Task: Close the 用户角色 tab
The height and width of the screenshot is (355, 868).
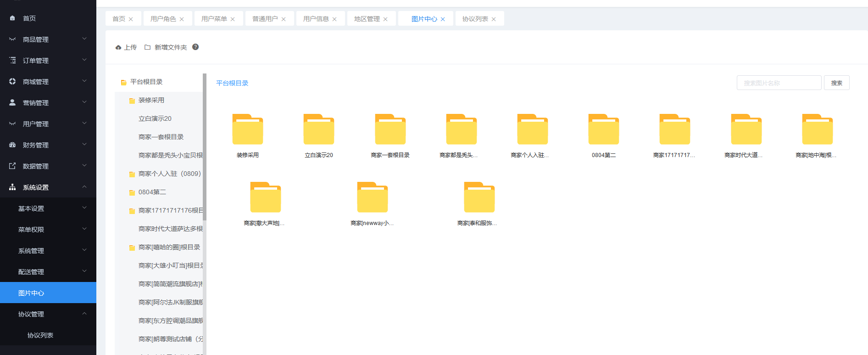Action: (182, 19)
